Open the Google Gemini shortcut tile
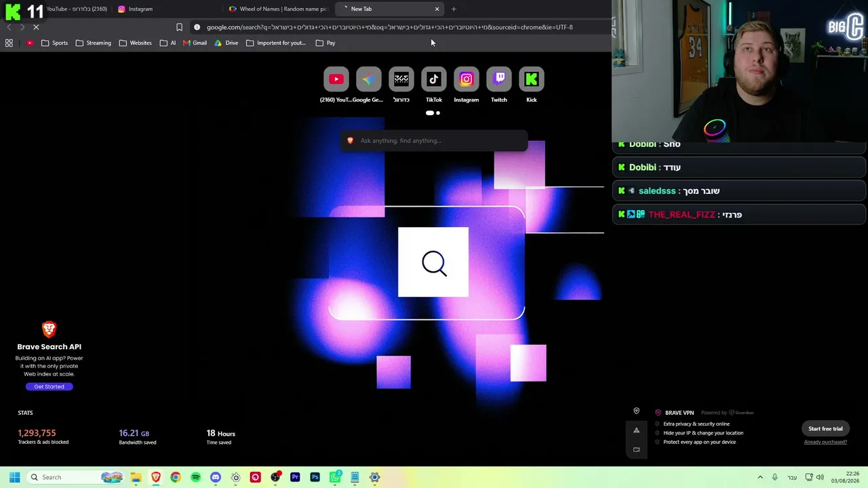The image size is (868, 488). click(x=369, y=79)
